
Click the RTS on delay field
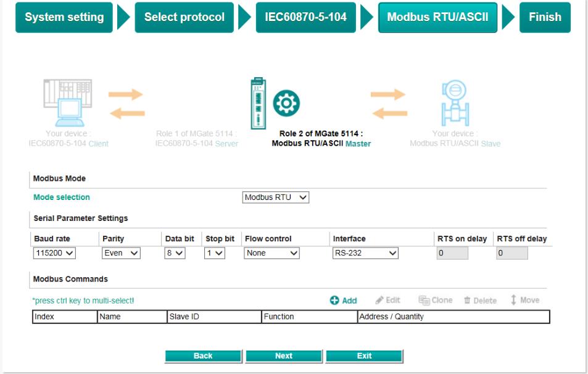[x=452, y=253]
